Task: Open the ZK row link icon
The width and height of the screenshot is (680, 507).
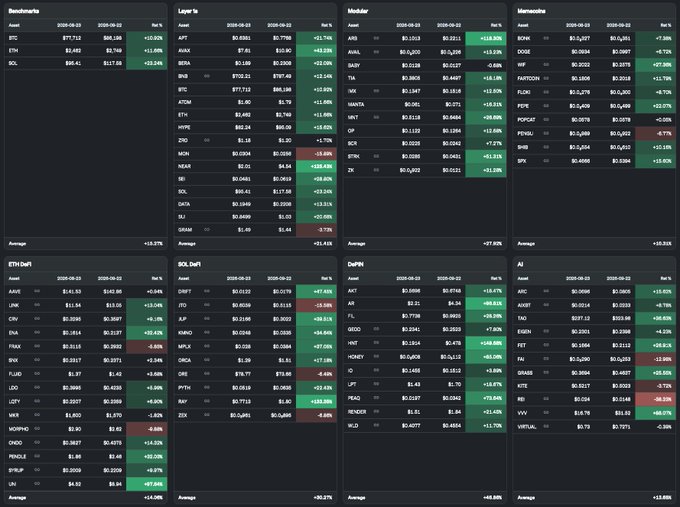Action: (x=376, y=170)
